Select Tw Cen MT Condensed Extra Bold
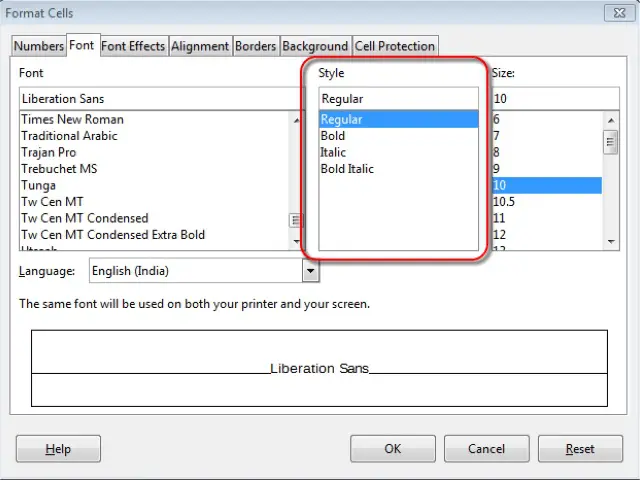 click(155, 235)
